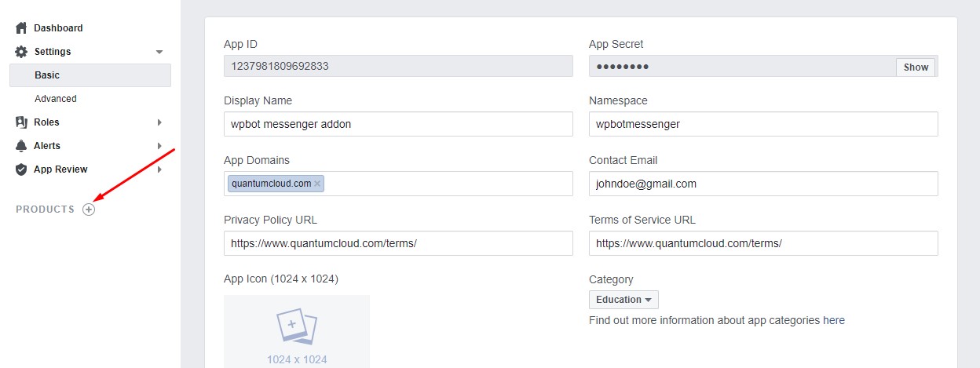The width and height of the screenshot is (980, 368).
Task: Collapse the Settings menu arrow
Action: click(159, 52)
